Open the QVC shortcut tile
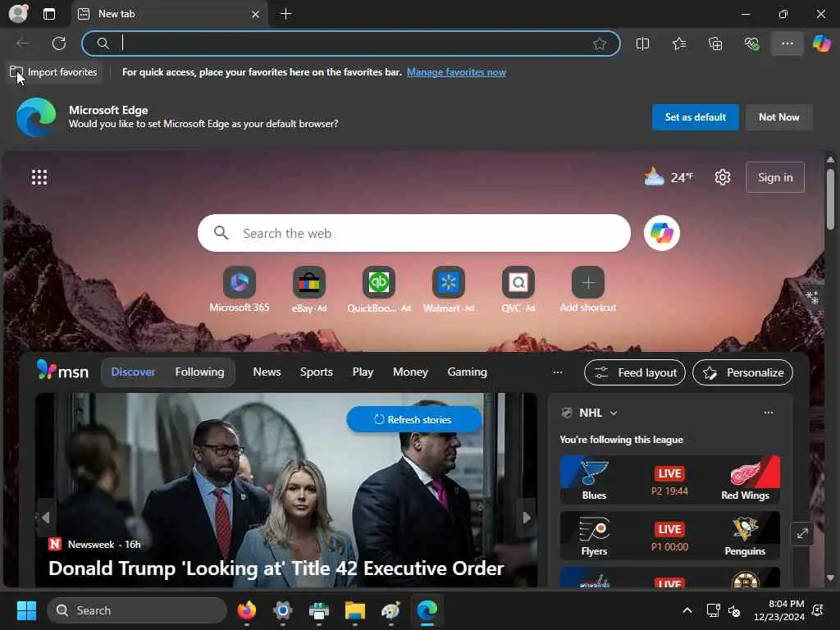 [x=518, y=290]
